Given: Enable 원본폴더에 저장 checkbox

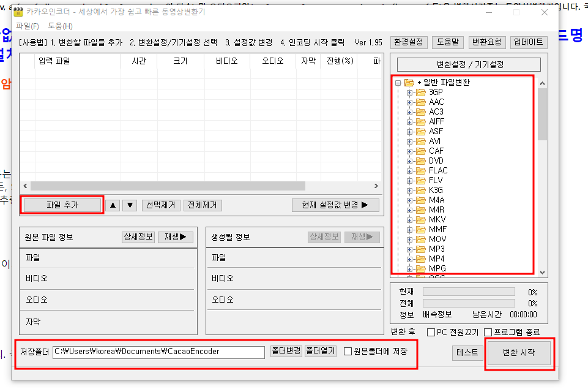Looking at the screenshot, I should coord(348,352).
